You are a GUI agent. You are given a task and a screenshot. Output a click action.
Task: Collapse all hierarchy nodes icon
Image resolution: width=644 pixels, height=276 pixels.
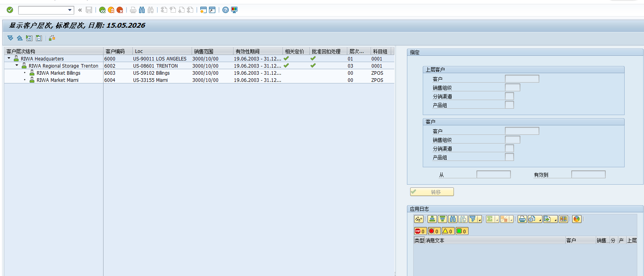(x=19, y=38)
